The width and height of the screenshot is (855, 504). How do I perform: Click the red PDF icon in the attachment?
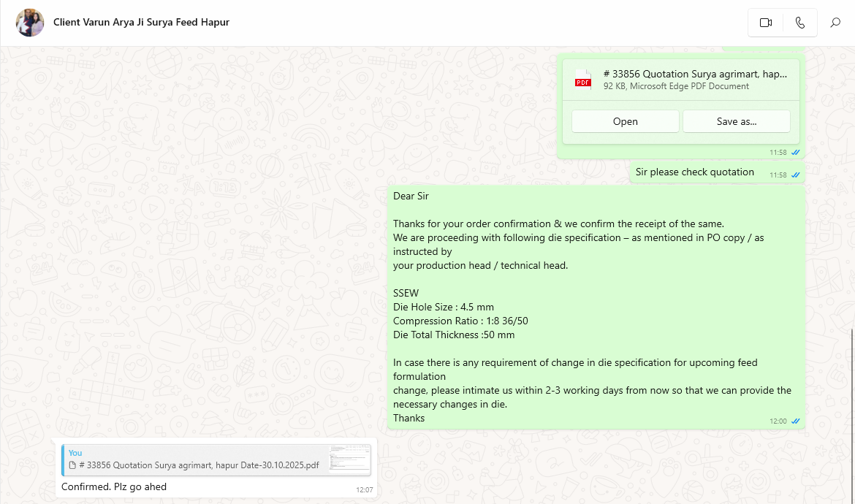pos(582,80)
